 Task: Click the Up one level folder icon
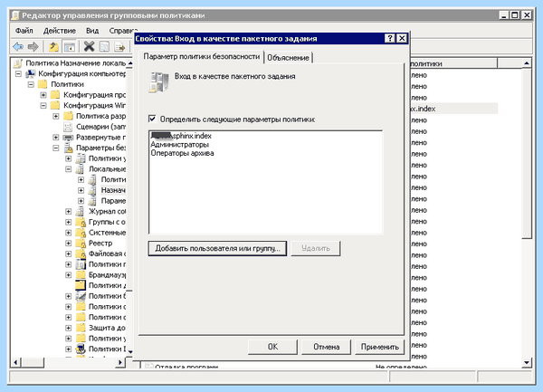(x=53, y=46)
